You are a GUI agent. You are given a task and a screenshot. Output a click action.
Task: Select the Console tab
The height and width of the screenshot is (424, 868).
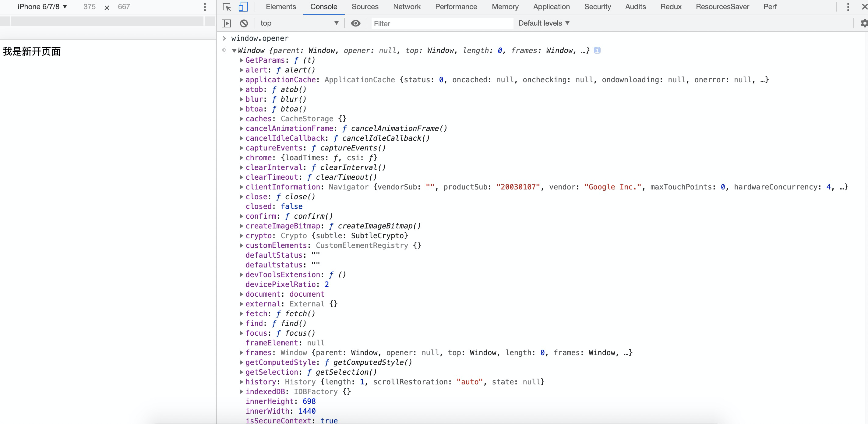click(323, 7)
